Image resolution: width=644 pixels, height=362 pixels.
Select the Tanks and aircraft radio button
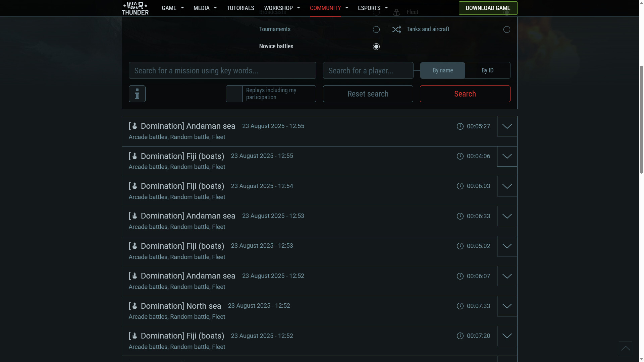pos(506,29)
